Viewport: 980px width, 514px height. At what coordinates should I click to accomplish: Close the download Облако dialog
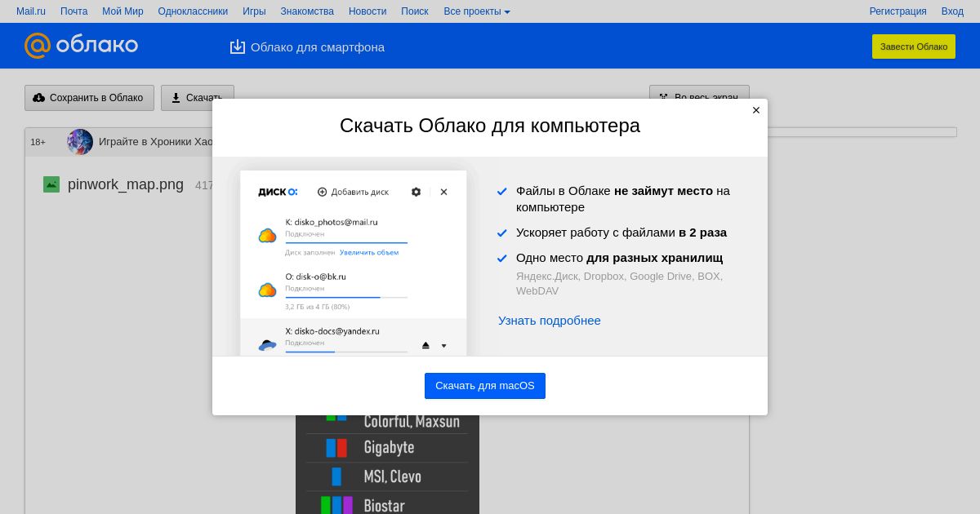tap(756, 110)
